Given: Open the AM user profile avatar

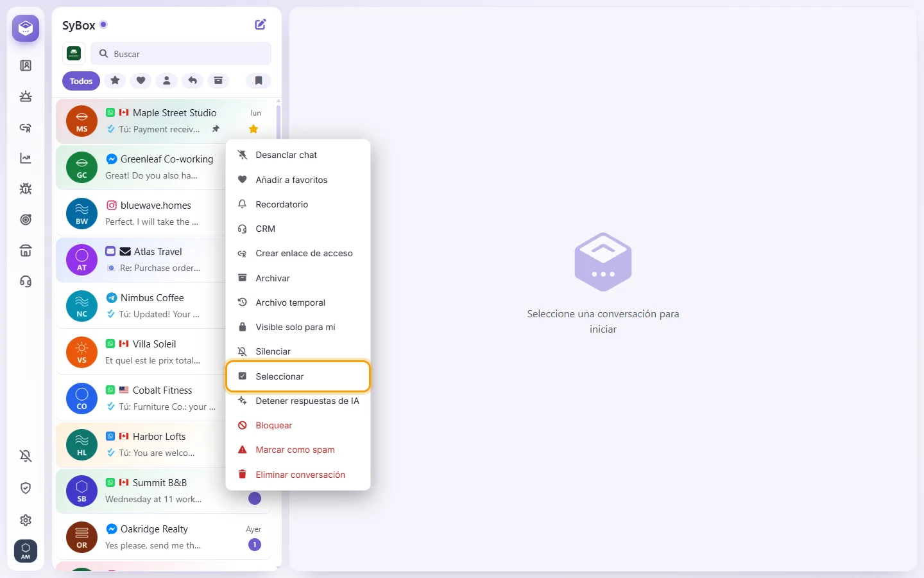Looking at the screenshot, I should tap(26, 551).
